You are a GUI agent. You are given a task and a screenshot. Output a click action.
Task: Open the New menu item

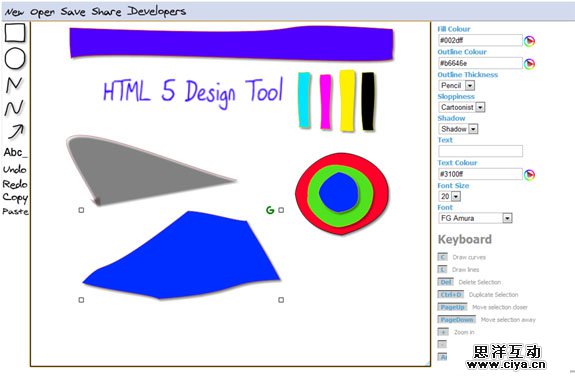14,12
